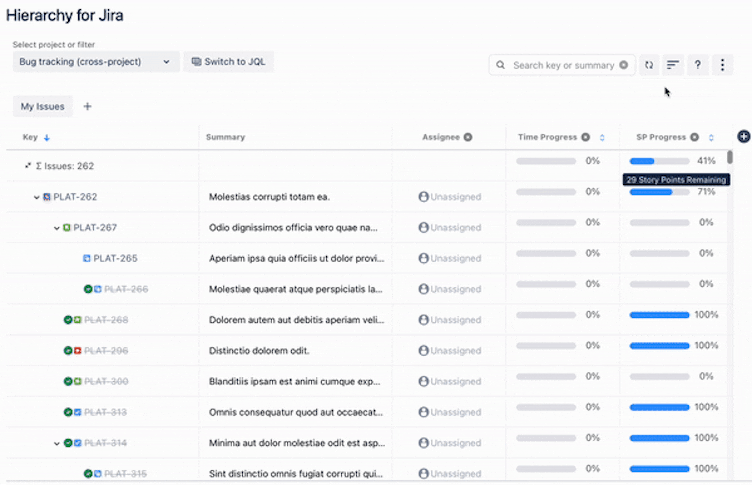Open the three-dot more options menu

(722, 65)
